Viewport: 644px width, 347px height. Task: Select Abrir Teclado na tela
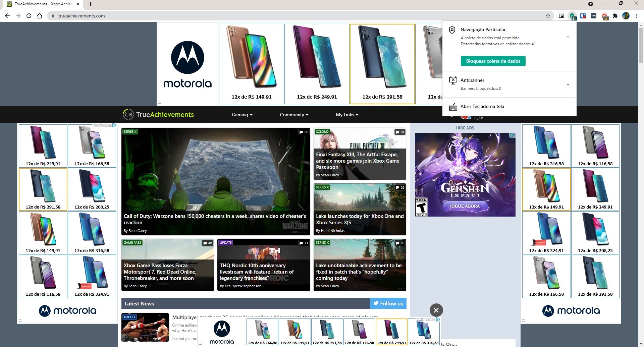482,106
